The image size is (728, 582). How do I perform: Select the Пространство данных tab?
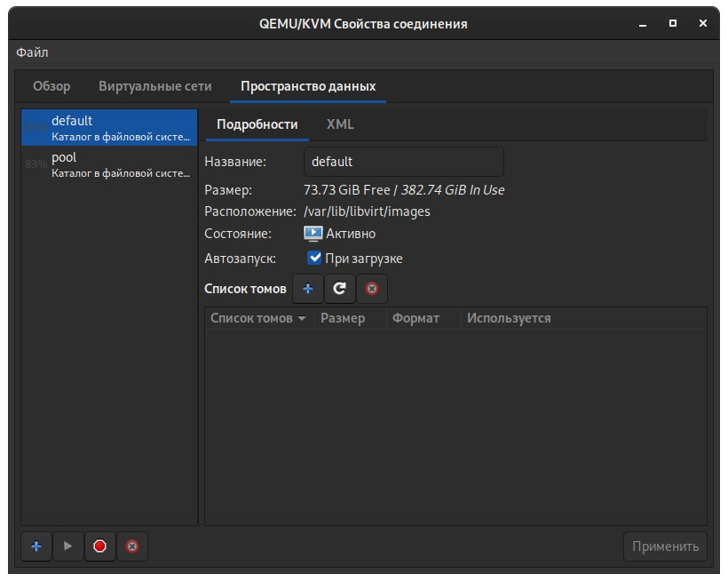[308, 86]
